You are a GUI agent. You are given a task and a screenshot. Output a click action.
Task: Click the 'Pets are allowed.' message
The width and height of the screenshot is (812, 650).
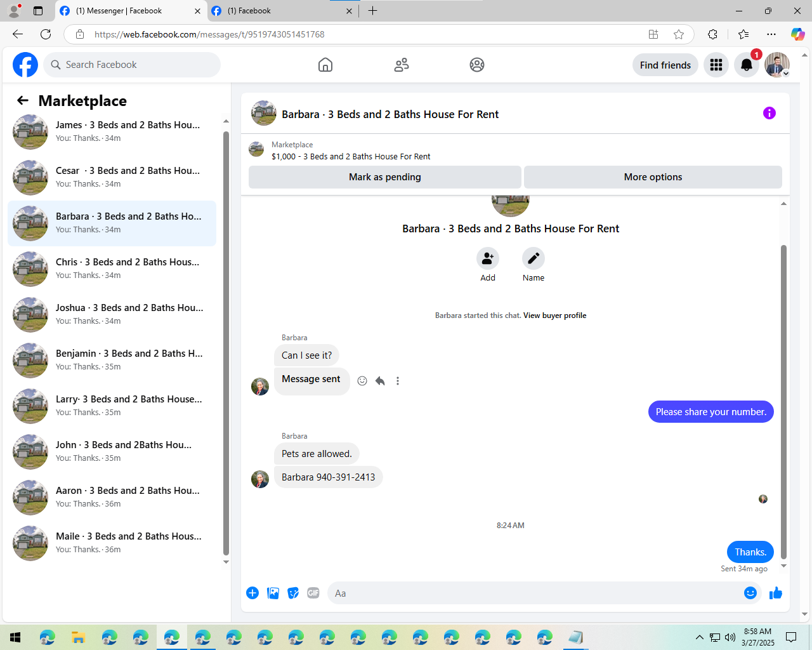[317, 454]
